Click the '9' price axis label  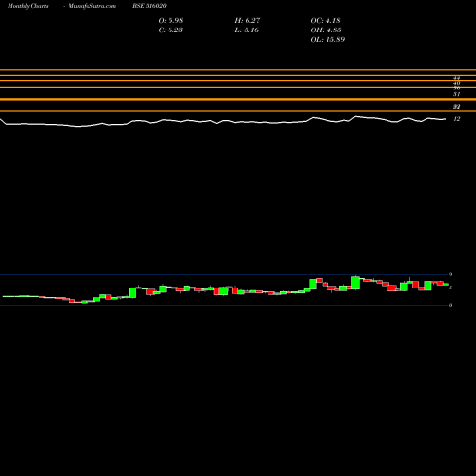click(450, 274)
